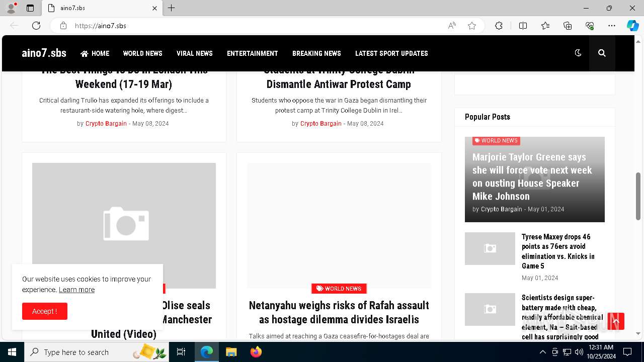
Task: Open the notification center icon
Action: pyautogui.click(x=627, y=352)
